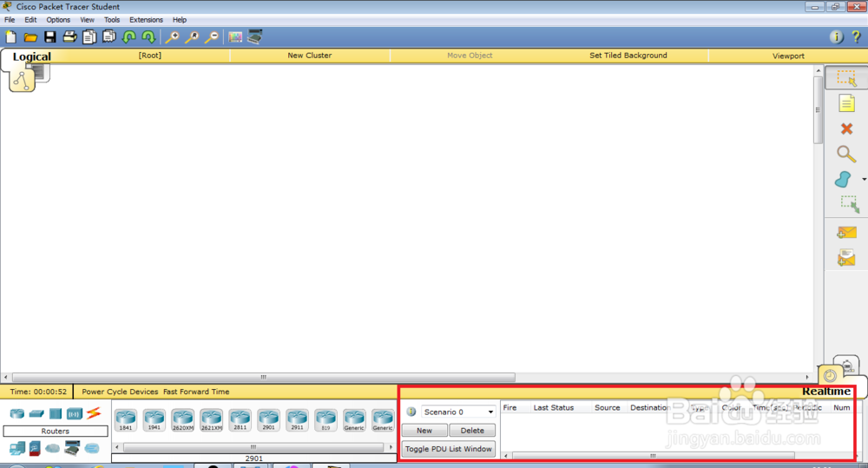Save with the floppy disk icon
The image size is (868, 468).
(49, 37)
